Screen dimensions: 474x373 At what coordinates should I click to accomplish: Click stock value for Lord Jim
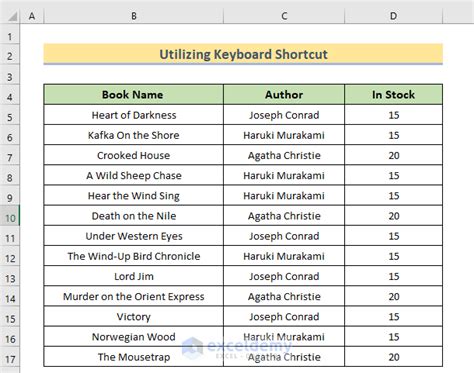(394, 276)
